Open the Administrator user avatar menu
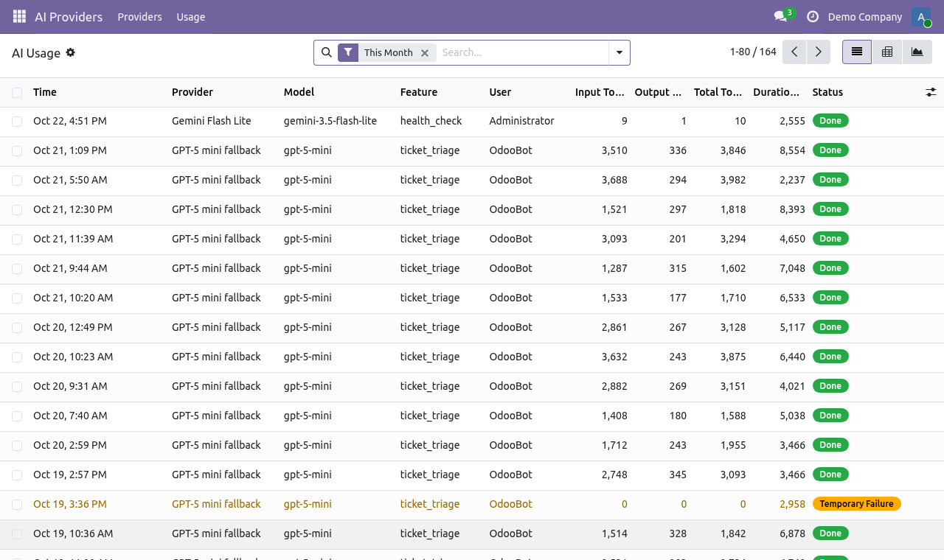 (x=921, y=17)
